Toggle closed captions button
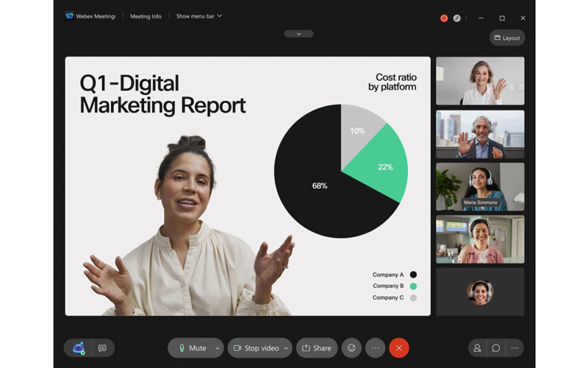 102,348
